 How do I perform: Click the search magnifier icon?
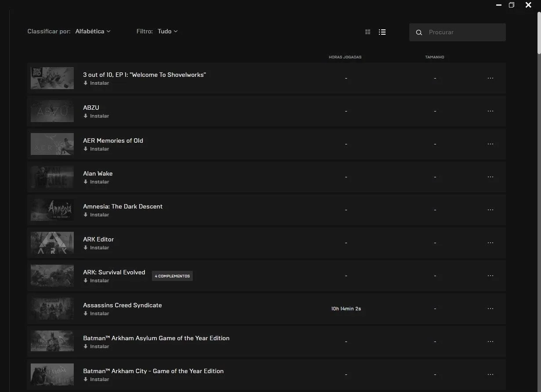[x=419, y=32]
